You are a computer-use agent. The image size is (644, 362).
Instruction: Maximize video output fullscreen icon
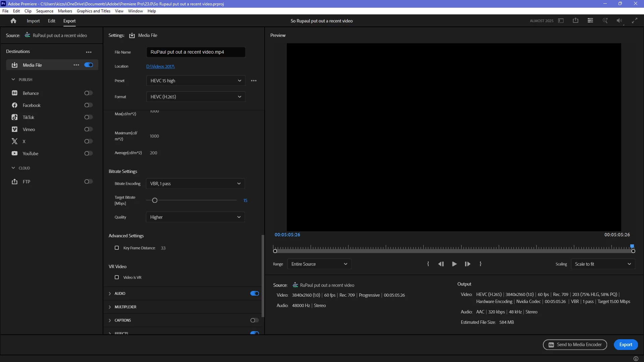[x=635, y=21]
